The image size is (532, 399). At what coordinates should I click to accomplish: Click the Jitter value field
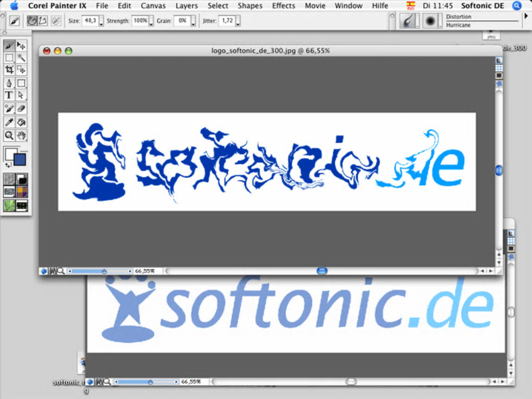coord(227,21)
